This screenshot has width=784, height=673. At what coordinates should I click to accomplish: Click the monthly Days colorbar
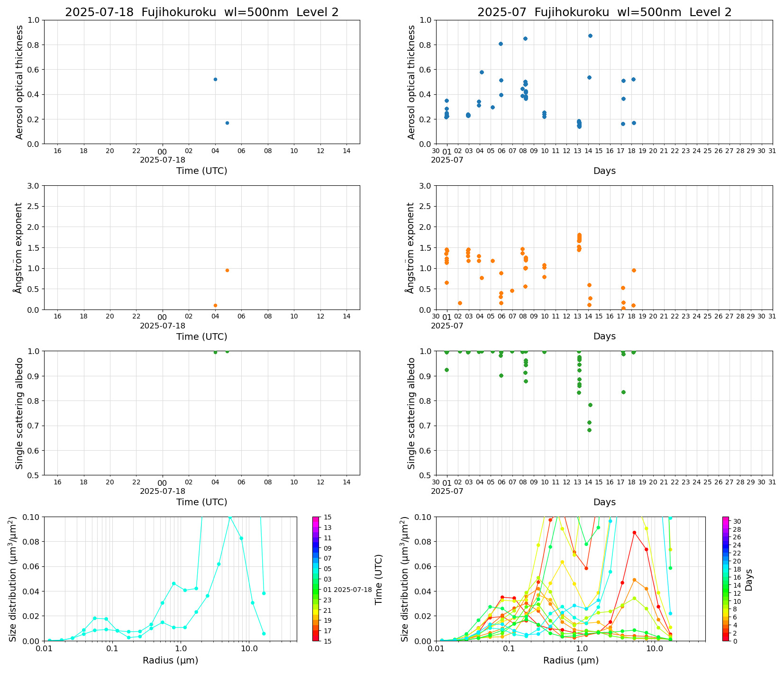(726, 579)
